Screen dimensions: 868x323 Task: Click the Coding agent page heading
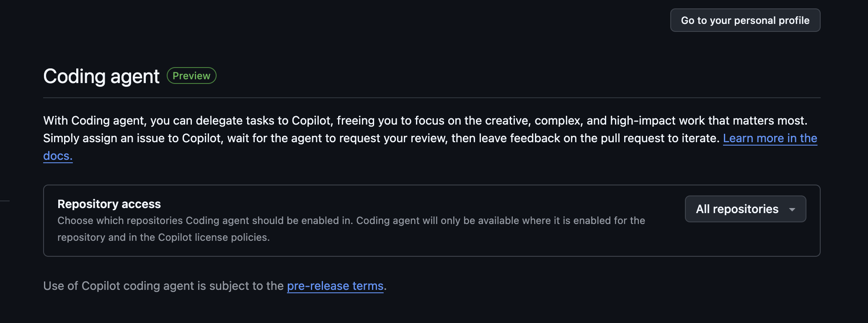click(101, 76)
